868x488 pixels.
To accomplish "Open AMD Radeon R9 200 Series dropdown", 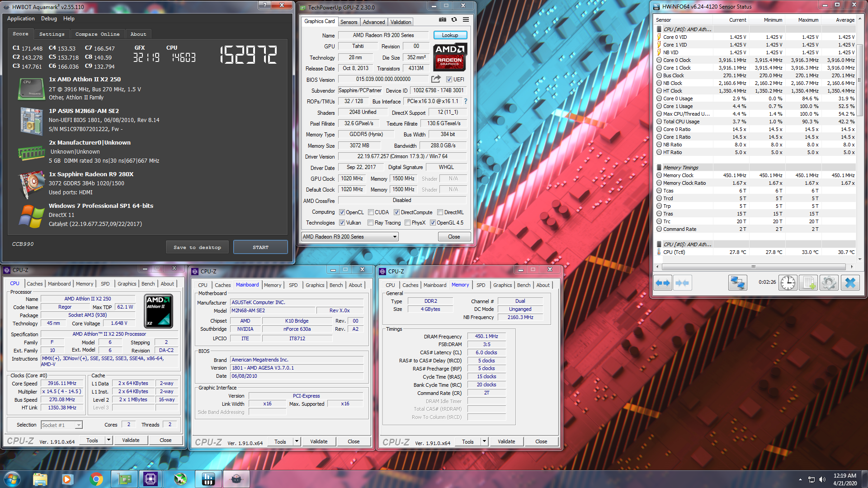I will (350, 237).
